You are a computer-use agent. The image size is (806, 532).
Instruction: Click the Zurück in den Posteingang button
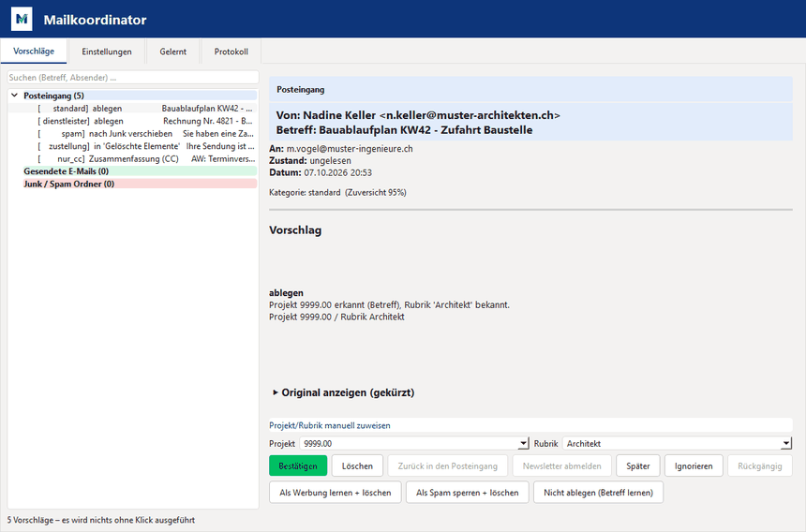click(448, 465)
